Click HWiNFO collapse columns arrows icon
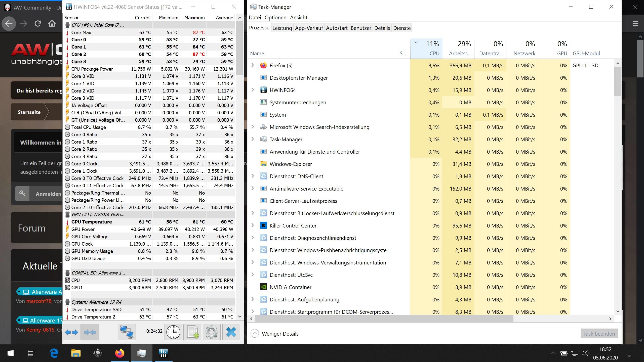The width and height of the screenshot is (644, 362). point(90,332)
